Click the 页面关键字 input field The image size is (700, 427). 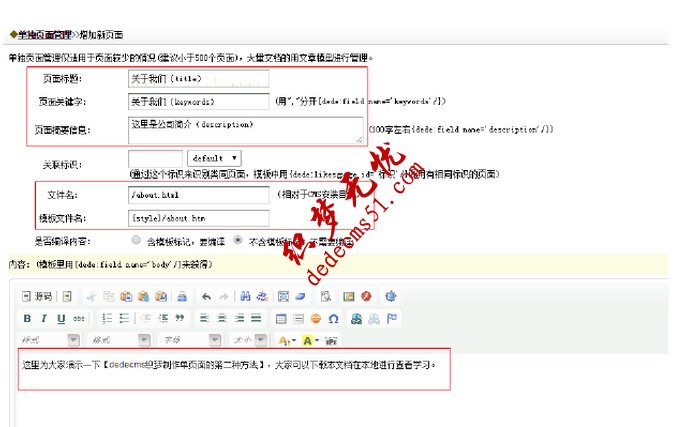(199, 101)
